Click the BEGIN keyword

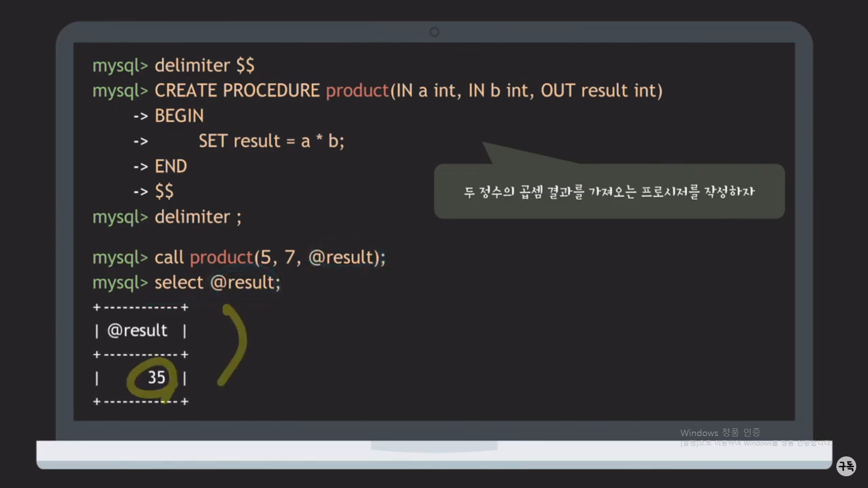[179, 116]
